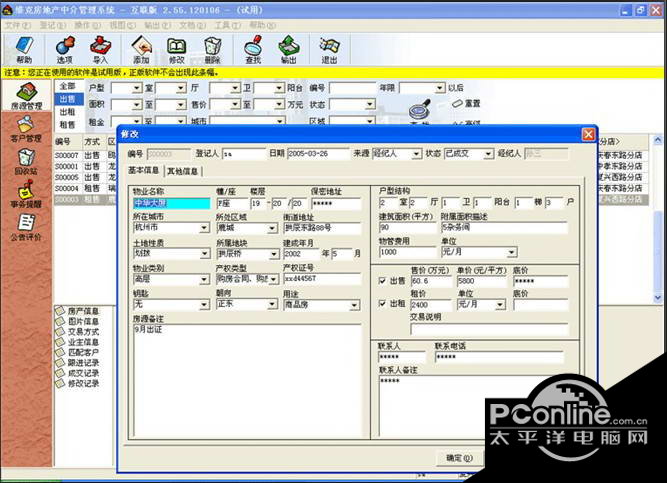Switch to the 其他信息 tab
667x483 pixels.
[182, 171]
